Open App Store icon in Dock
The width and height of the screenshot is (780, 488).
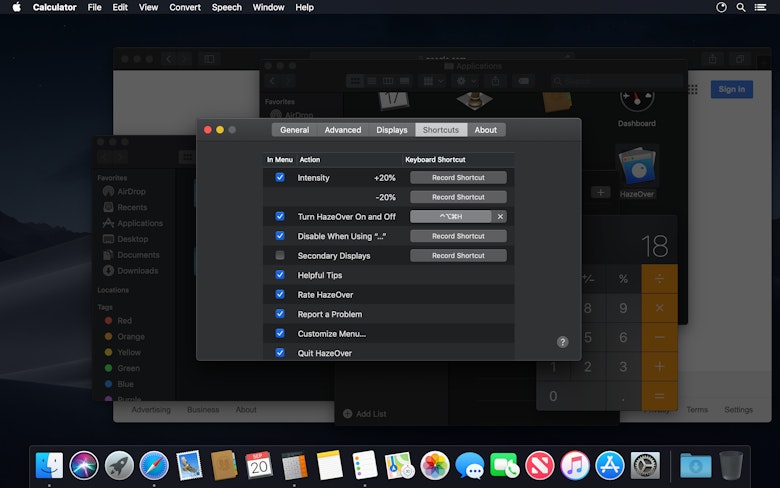[x=610, y=465]
